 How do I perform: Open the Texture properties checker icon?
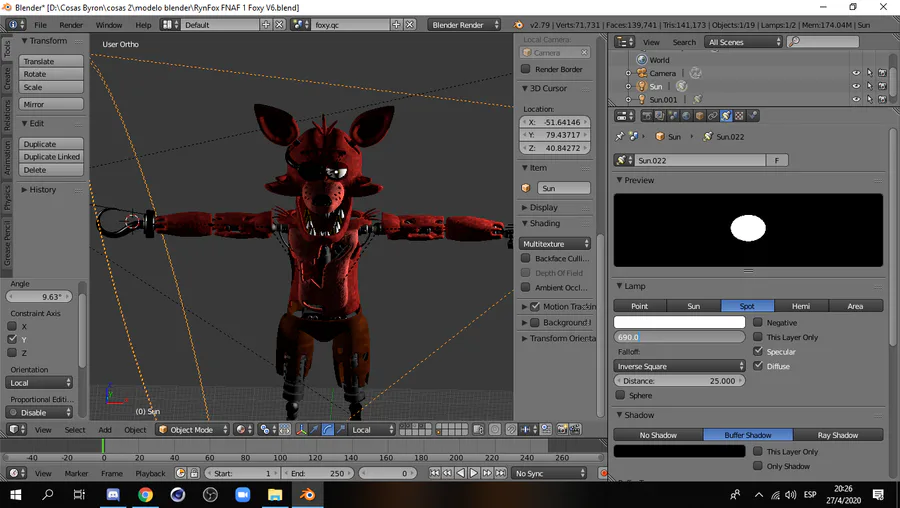(739, 116)
